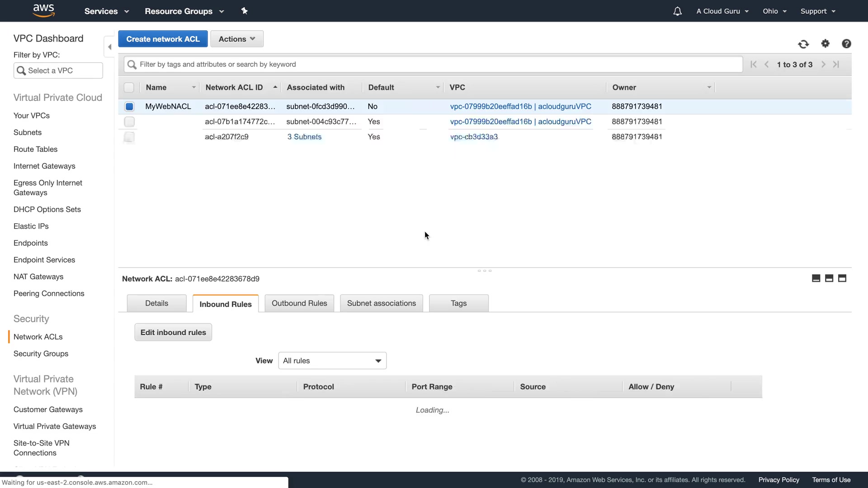Screen dimensions: 868x488
Task: Click the help question mark icon
Action: pos(846,44)
